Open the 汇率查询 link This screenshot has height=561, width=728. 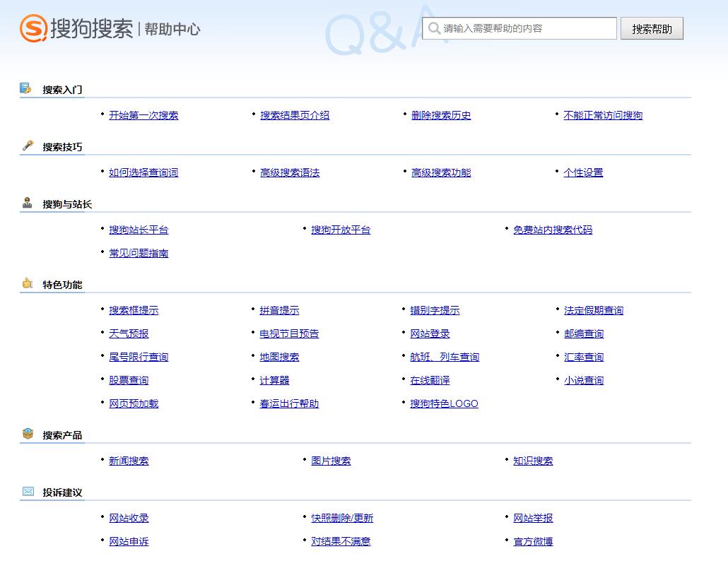tap(584, 357)
